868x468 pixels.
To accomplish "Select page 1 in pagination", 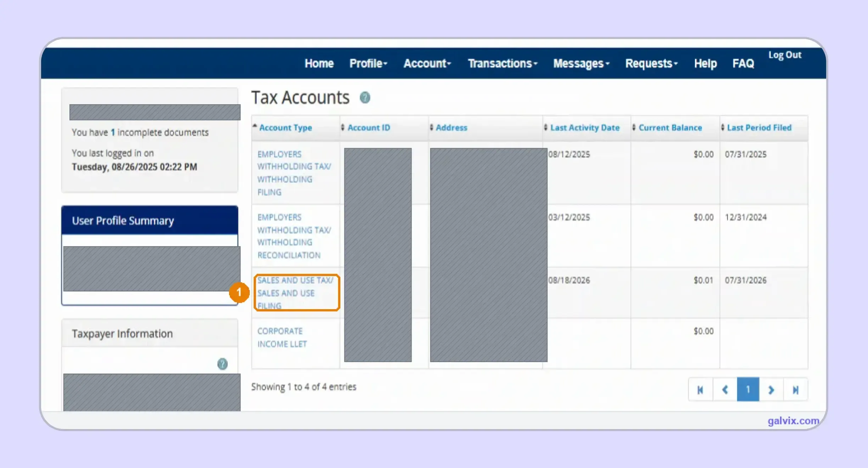I will point(748,390).
